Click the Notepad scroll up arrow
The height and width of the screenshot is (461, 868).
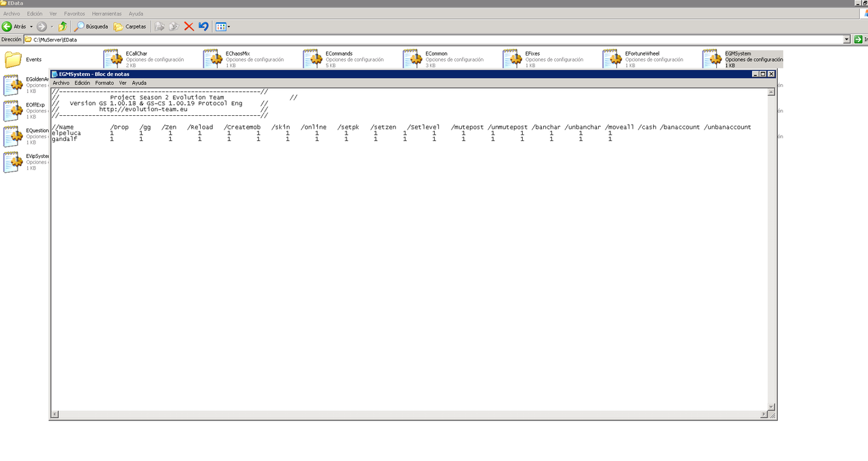click(771, 92)
